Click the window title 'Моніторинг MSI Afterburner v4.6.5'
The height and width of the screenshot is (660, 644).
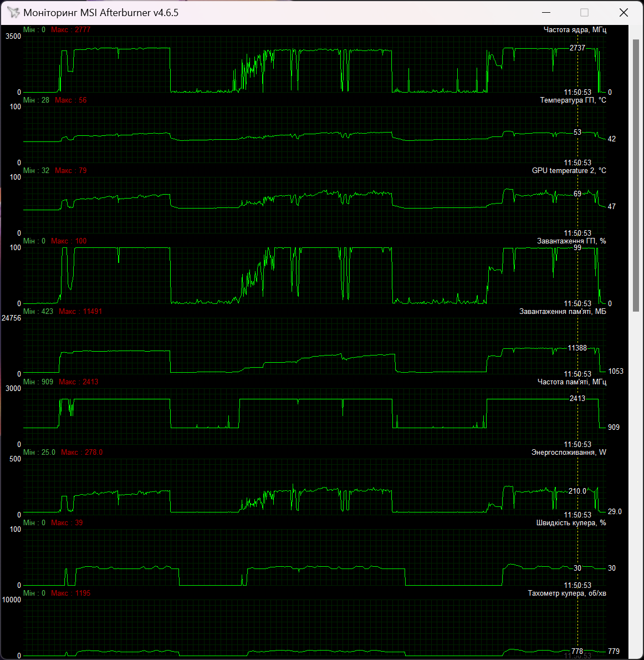pyautogui.click(x=101, y=13)
